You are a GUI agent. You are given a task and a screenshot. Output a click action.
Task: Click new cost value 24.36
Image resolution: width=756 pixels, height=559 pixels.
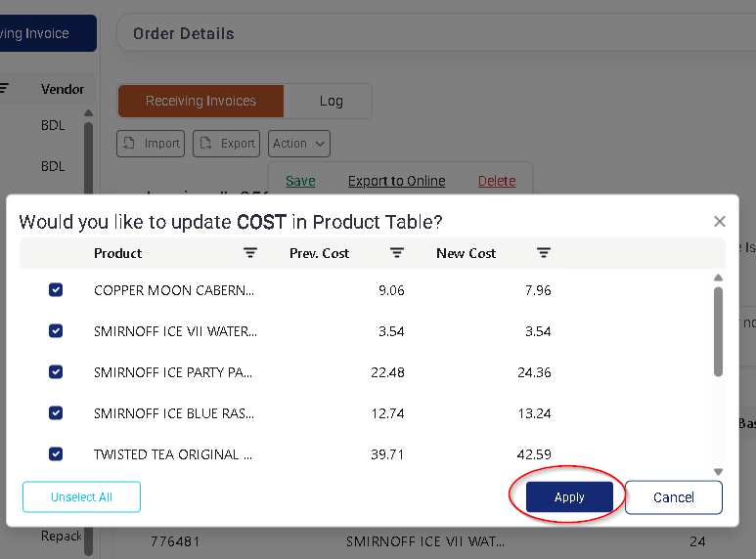coord(534,372)
